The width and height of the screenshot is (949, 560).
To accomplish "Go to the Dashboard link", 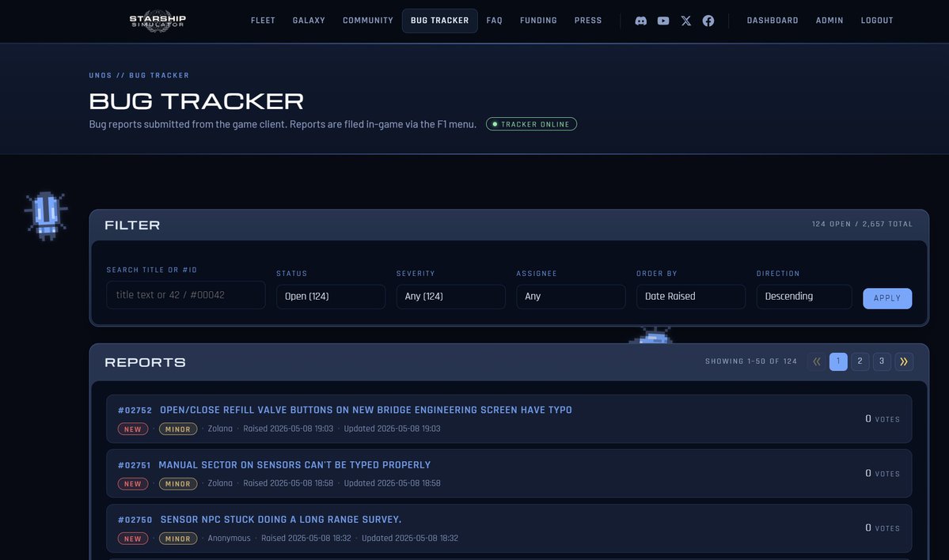I will 772,21.
